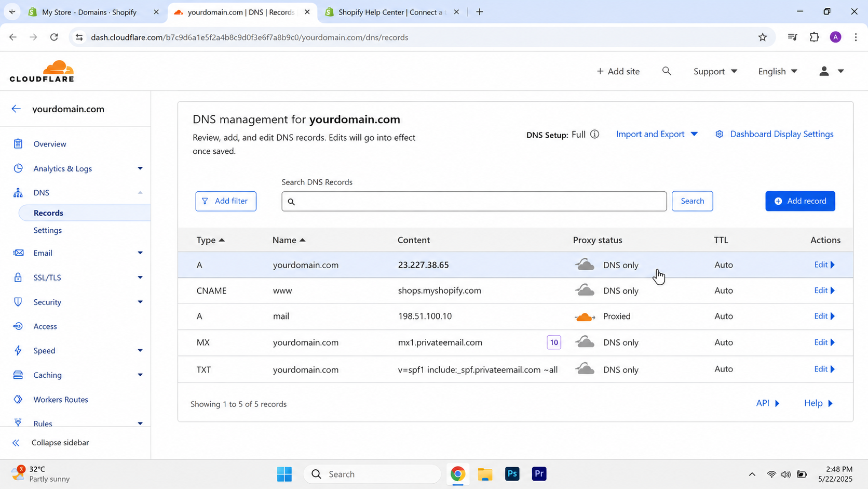Reload the page
This screenshot has height=489, width=868.
click(x=54, y=37)
